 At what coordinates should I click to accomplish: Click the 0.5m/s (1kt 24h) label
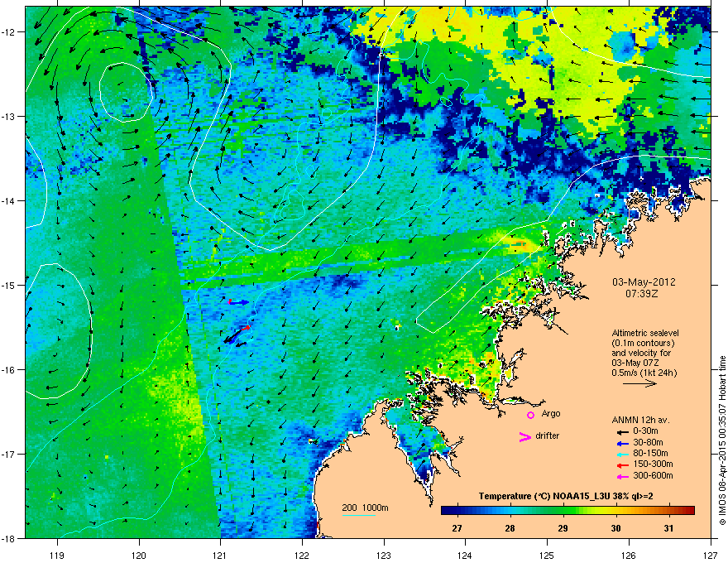pos(644,373)
